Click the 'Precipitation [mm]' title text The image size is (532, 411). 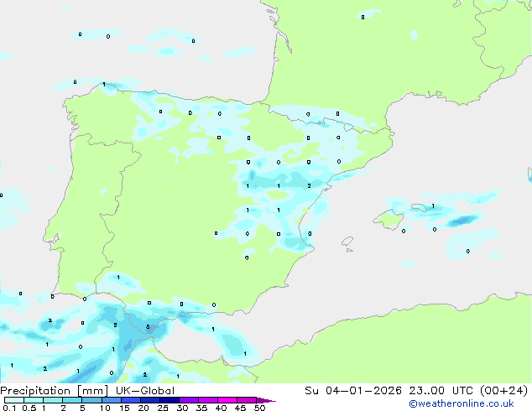(x=55, y=391)
